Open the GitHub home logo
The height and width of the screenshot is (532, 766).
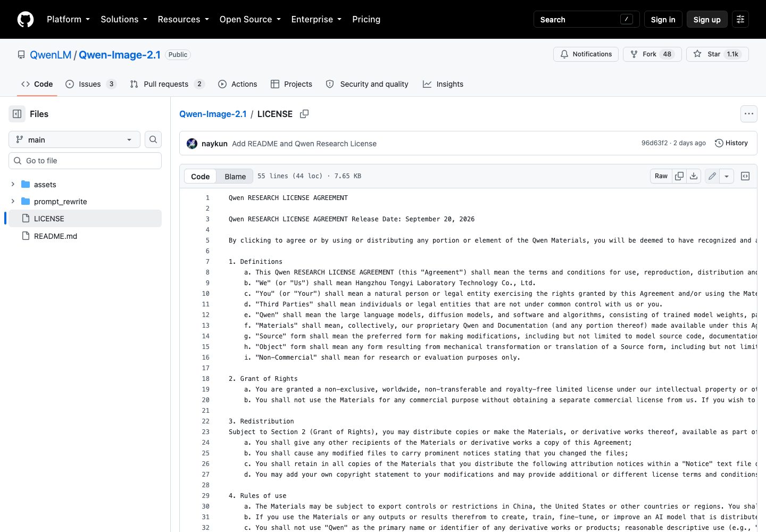coord(26,19)
